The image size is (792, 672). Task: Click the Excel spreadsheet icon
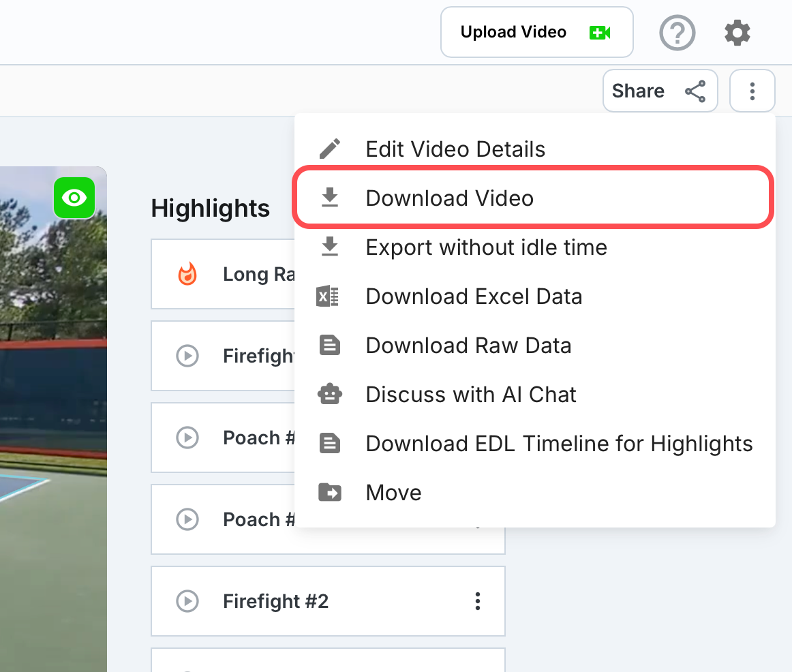coord(327,296)
